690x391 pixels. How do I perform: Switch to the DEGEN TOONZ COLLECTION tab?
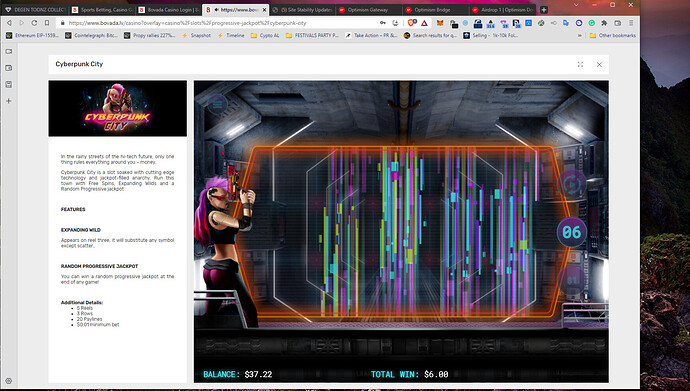(36, 10)
